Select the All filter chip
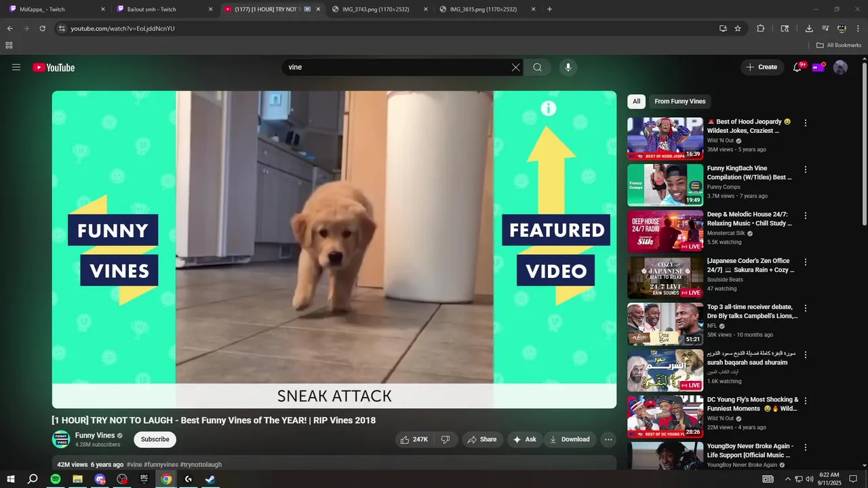This screenshot has height=488, width=868. coord(636,101)
